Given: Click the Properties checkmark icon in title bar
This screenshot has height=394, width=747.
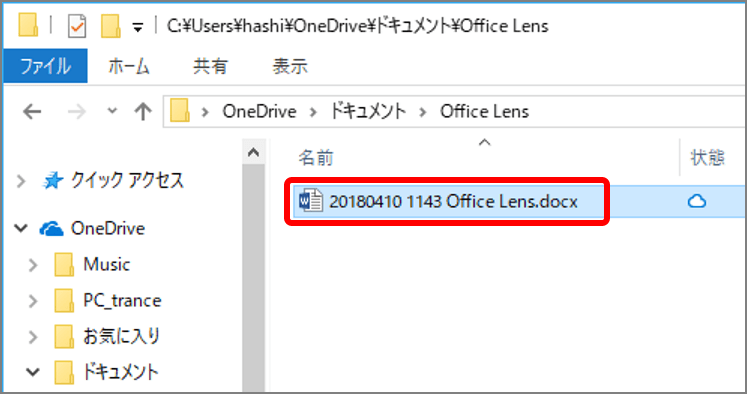Looking at the screenshot, I should (77, 26).
